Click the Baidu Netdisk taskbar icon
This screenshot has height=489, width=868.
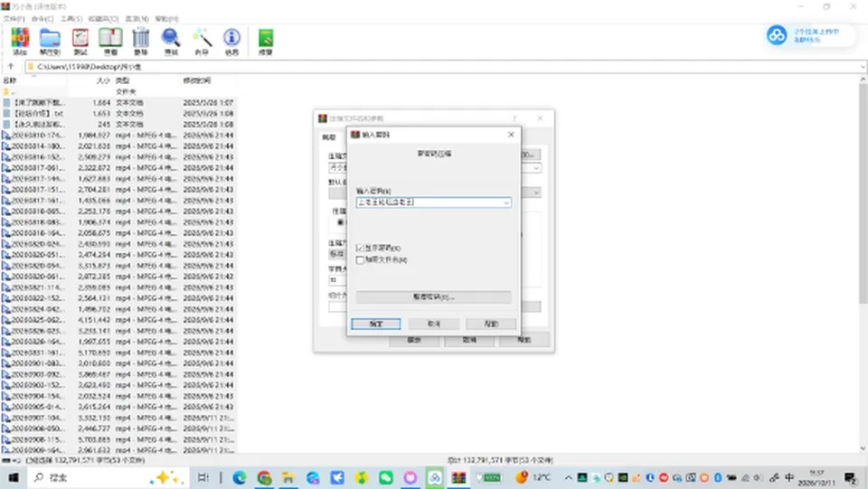435,477
